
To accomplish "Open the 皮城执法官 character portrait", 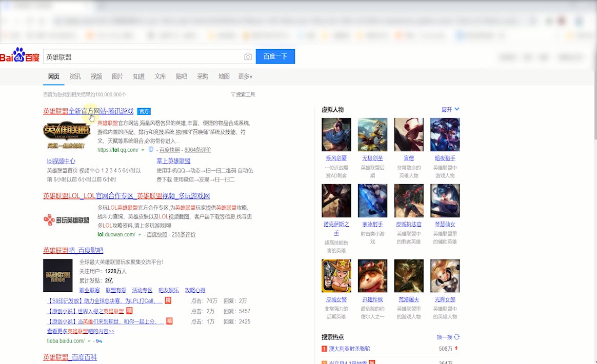I will (x=409, y=200).
